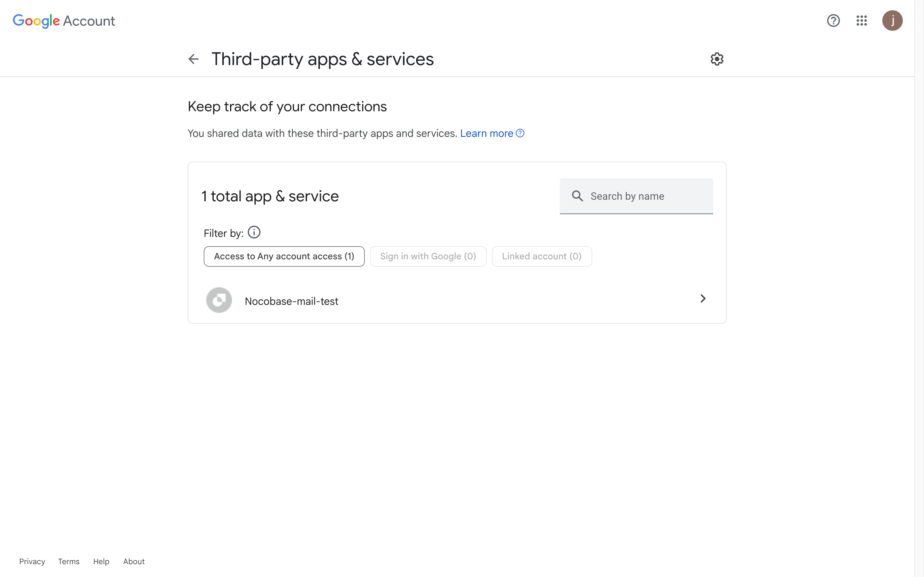Image resolution: width=924 pixels, height=577 pixels.
Task: Open the Help question mark icon
Action: click(833, 21)
